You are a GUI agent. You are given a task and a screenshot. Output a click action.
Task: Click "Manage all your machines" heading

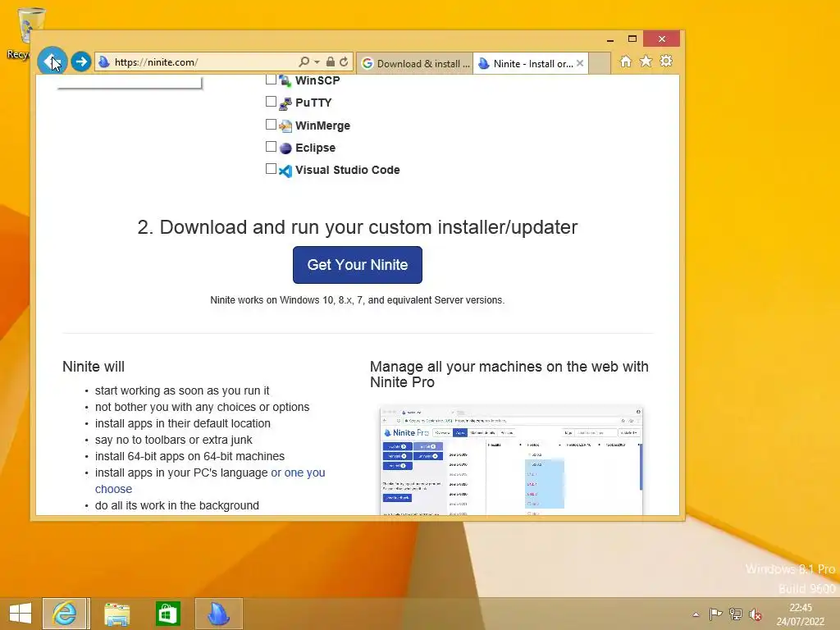click(509, 374)
